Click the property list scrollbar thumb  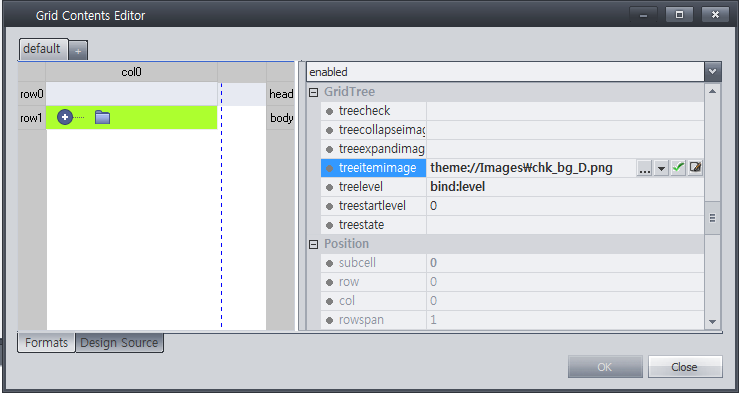click(712, 218)
